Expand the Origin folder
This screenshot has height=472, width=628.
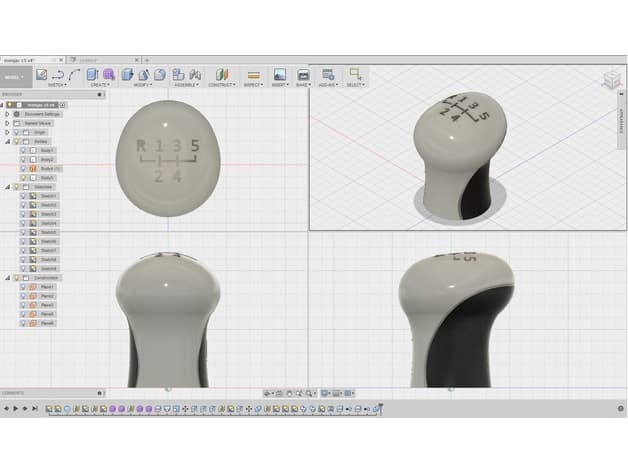pyautogui.click(x=7, y=132)
